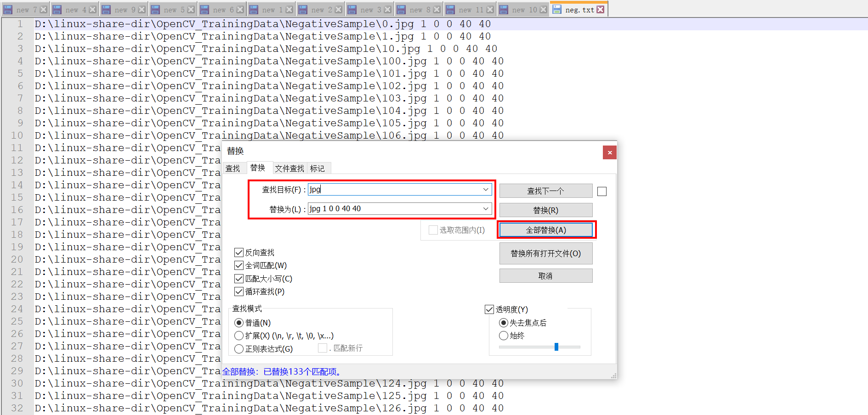The height and width of the screenshot is (415, 868).
Task: Switch to the new 8 document tab
Action: pos(420,10)
